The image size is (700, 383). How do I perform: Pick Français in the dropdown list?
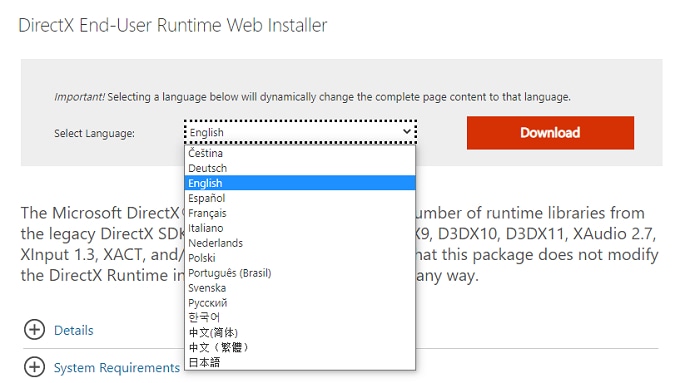[x=300, y=213]
